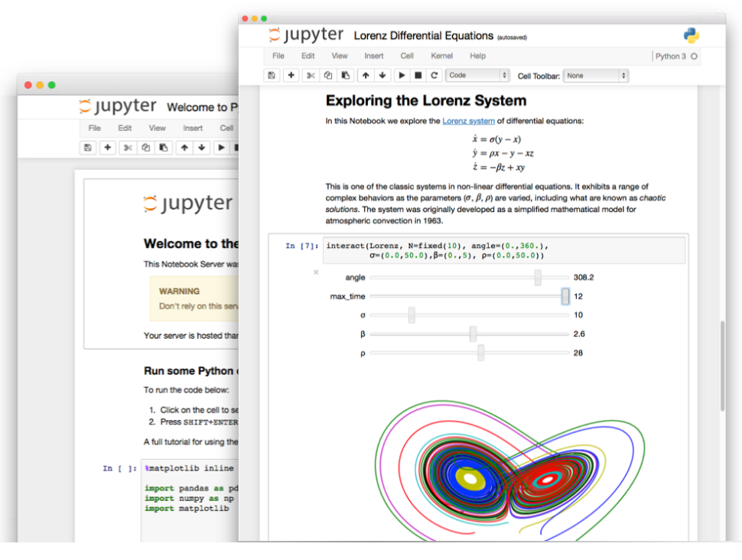
Task: Move the selected cell down
Action: (383, 75)
